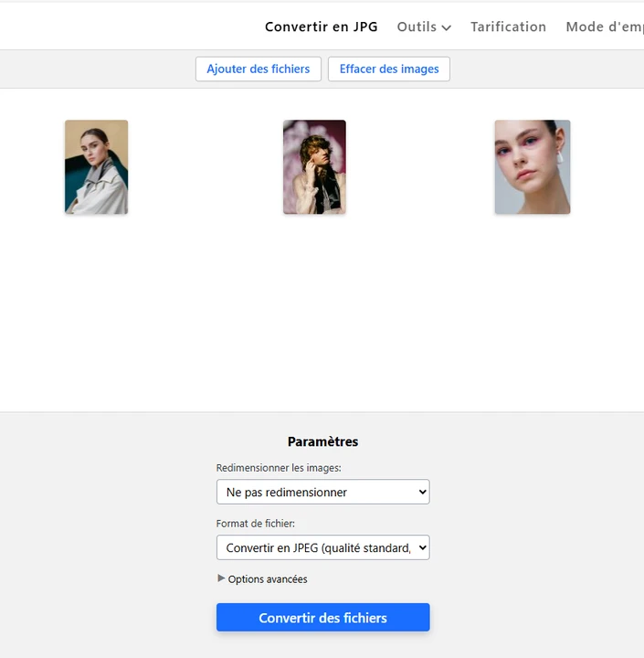This screenshot has width=644, height=658.
Task: Open the Convertir en JPEG format dropdown
Action: (x=315, y=547)
